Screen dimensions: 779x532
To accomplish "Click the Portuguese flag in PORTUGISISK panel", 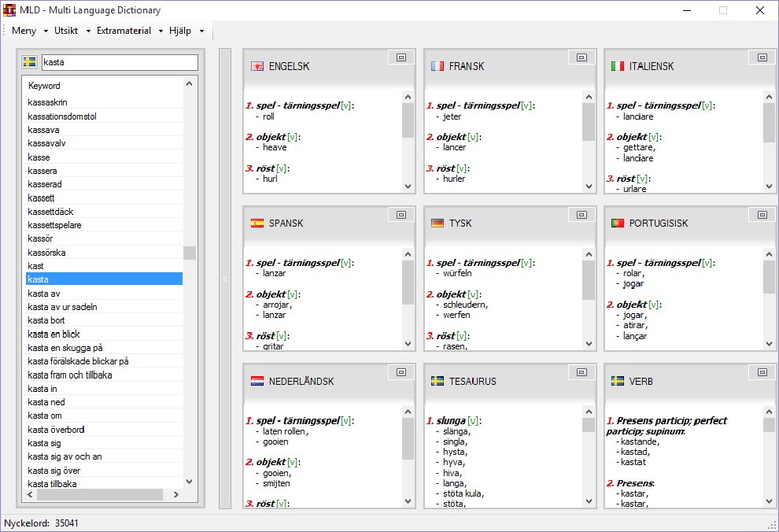I will click(x=618, y=224).
